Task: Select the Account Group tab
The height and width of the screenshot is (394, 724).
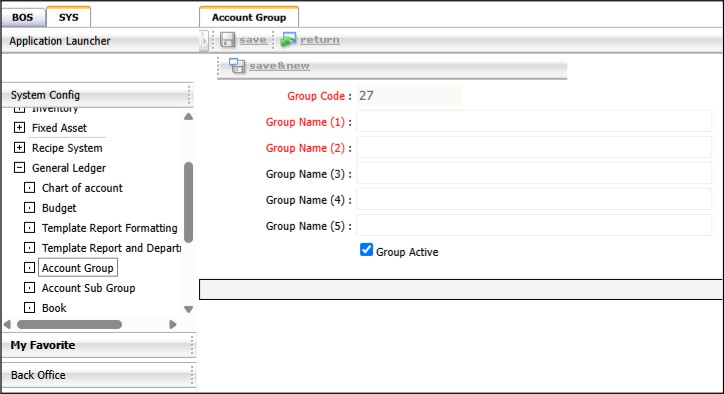Action: [x=249, y=17]
